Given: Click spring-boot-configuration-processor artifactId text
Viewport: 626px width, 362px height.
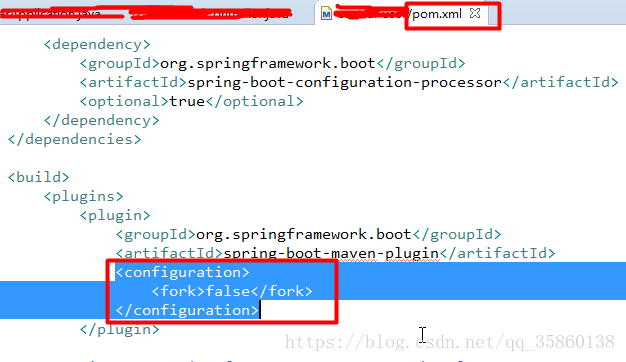Looking at the screenshot, I should [344, 83].
